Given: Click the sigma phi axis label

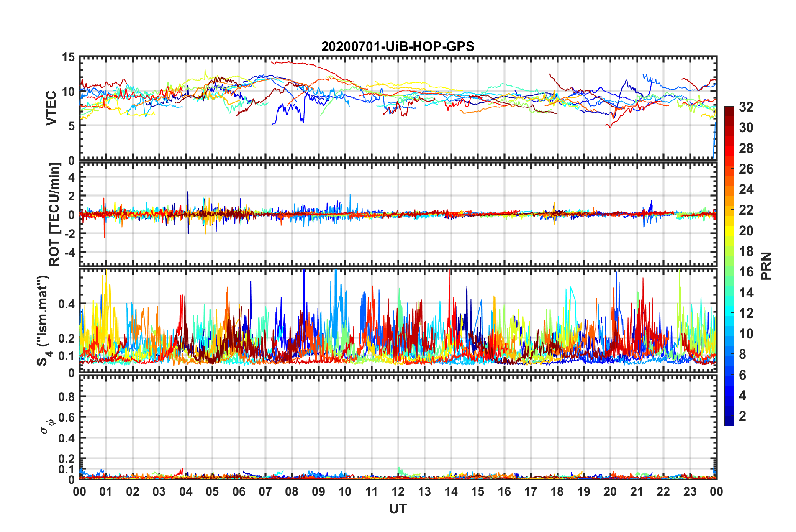Looking at the screenshot, I should click(47, 427).
